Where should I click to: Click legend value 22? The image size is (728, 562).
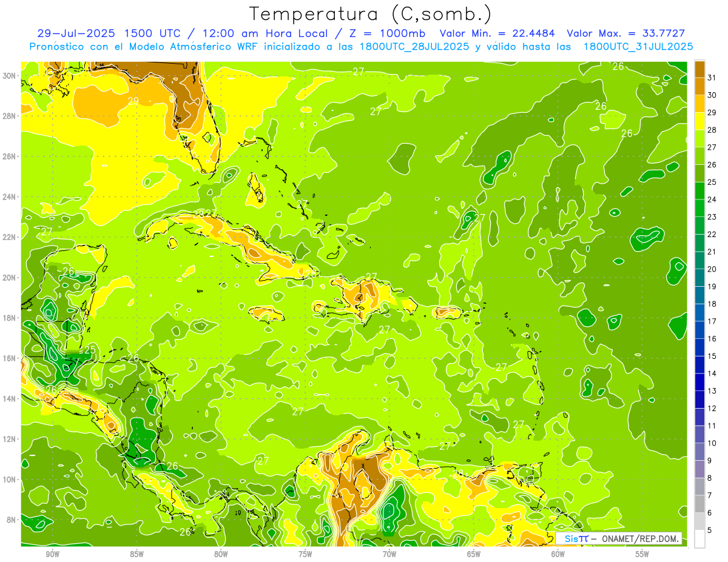point(712,235)
